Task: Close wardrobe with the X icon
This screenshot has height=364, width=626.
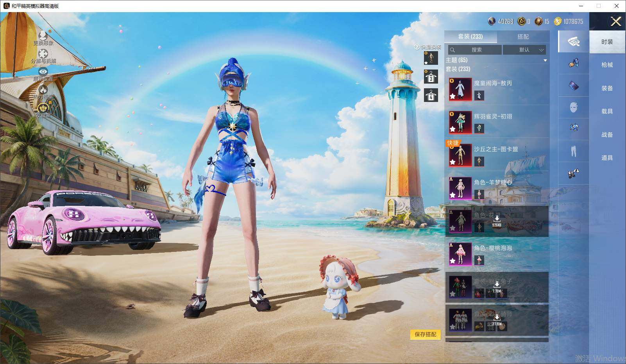Action: 616,21
